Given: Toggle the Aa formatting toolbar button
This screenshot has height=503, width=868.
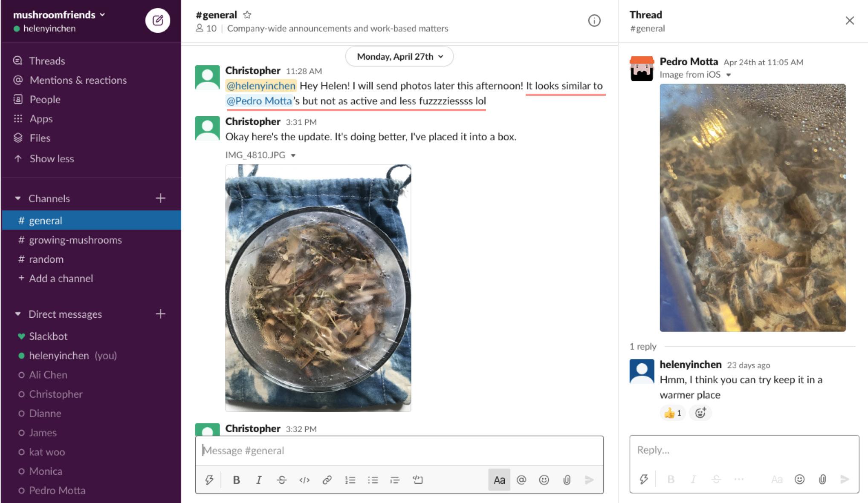Looking at the screenshot, I should click(x=499, y=480).
